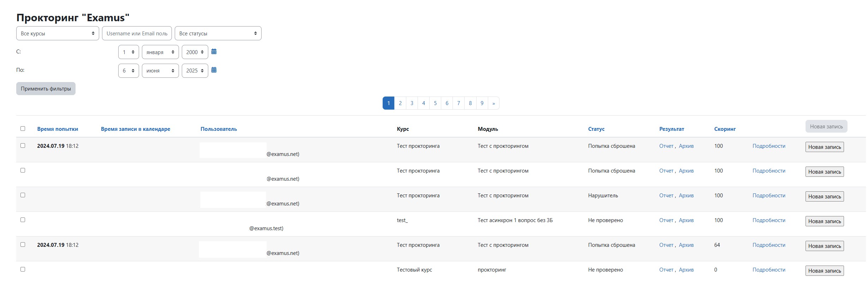
Task: Open Отчет link in test_ course row
Action: tap(666, 220)
